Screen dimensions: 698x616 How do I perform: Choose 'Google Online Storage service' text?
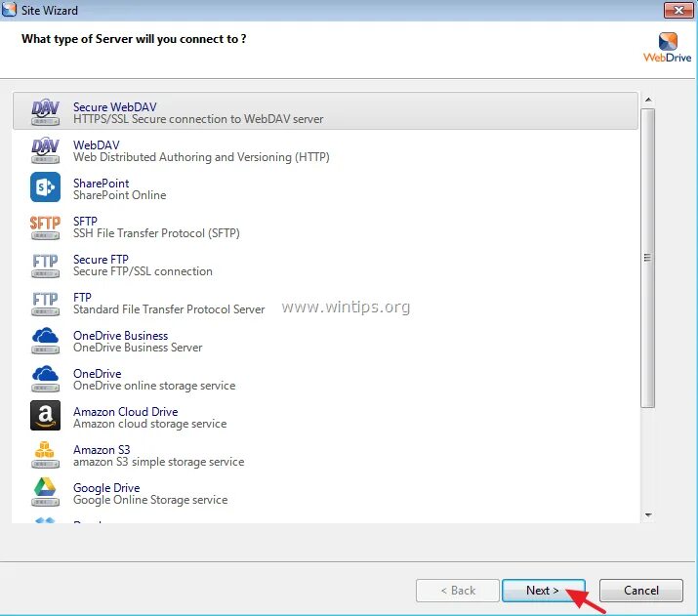point(150,500)
